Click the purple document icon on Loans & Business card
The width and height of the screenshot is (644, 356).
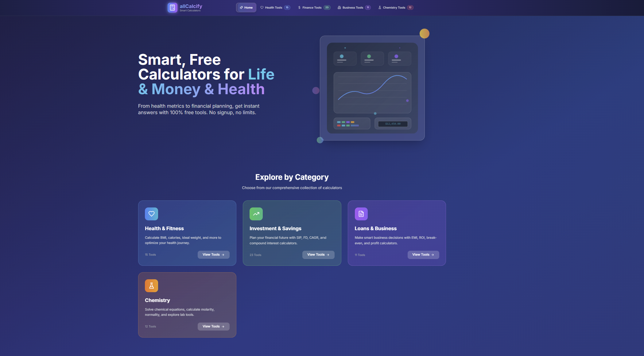[361, 214]
